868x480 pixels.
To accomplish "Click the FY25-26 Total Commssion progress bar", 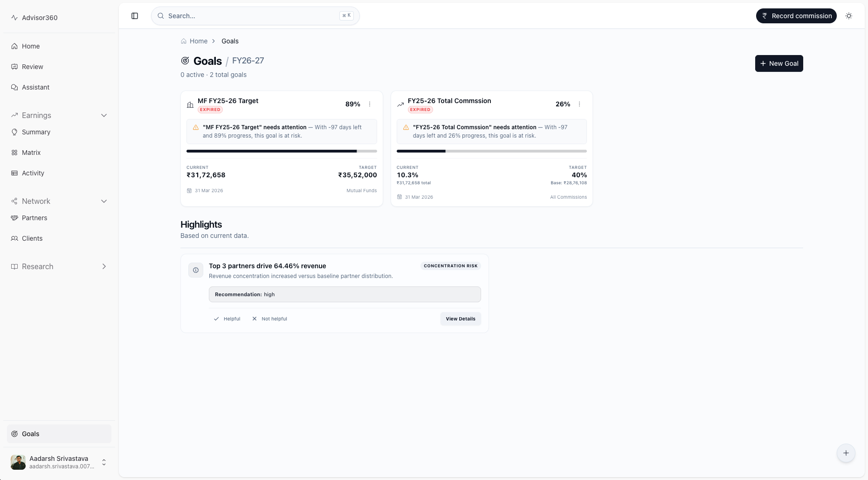I will [492, 151].
